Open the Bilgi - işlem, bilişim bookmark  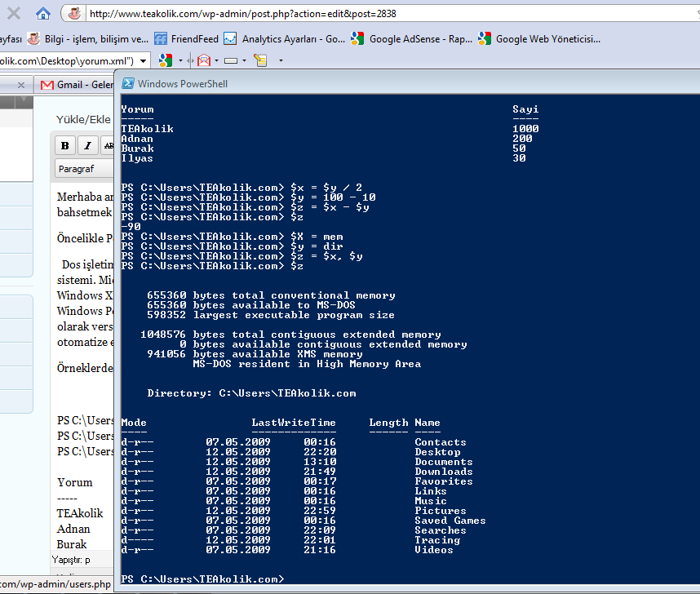[x=87, y=39]
